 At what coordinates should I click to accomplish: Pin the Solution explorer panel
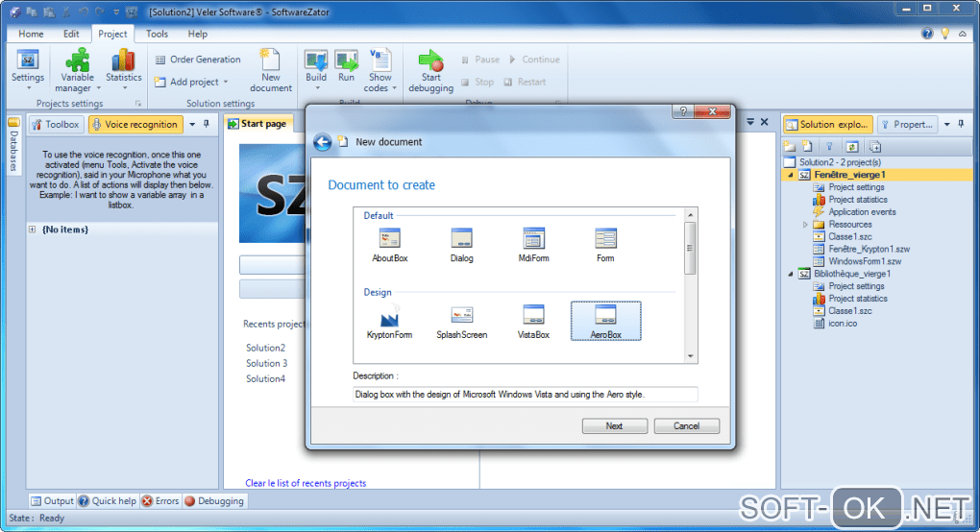coord(961,124)
